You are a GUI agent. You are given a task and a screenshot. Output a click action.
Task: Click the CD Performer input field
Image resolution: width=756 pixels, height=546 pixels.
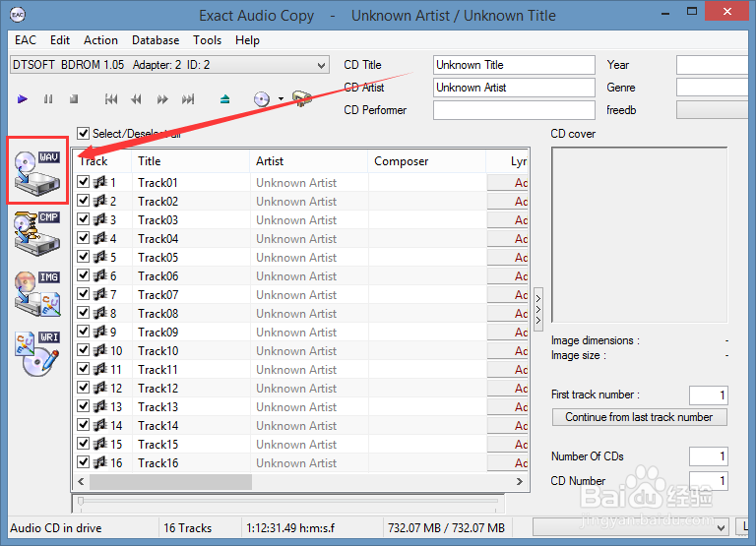coord(514,110)
